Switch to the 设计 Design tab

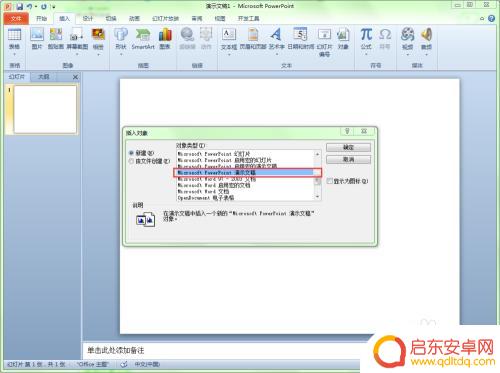88,18
